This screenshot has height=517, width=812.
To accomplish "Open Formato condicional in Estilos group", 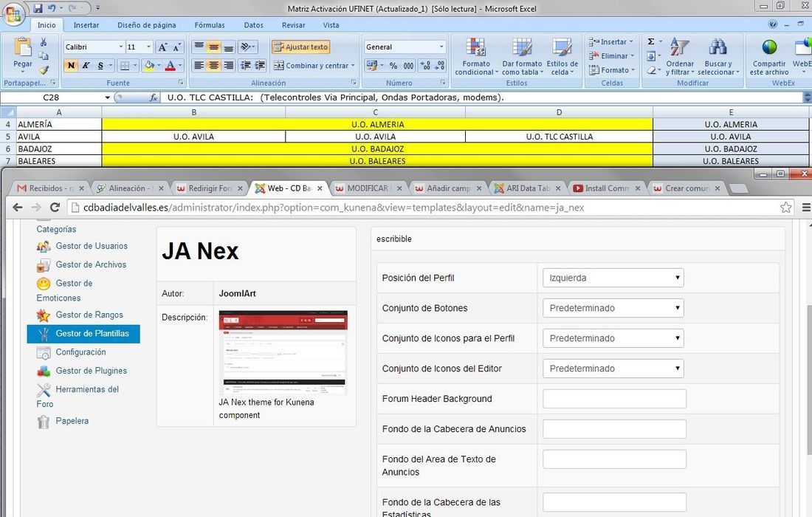I will 475,56.
